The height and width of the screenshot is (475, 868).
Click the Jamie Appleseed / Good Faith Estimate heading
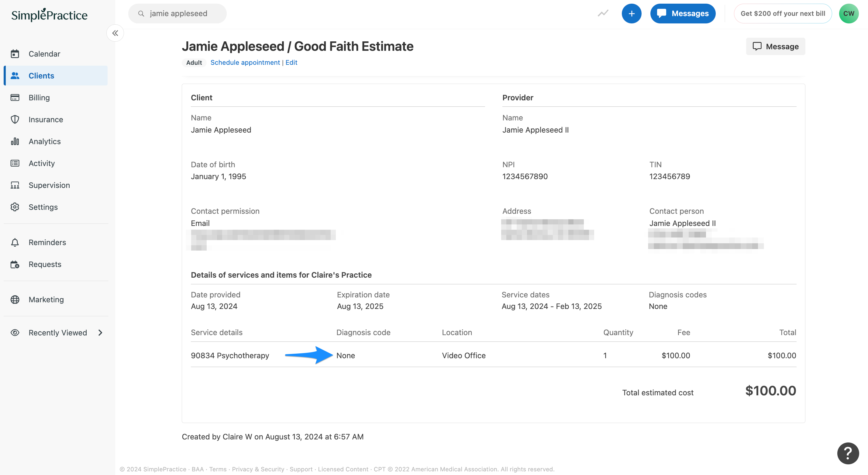pos(298,46)
